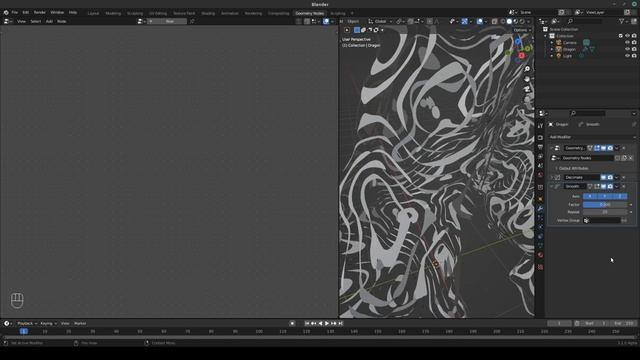
Task: Open the Add Modifier dropdown
Action: tap(592, 137)
